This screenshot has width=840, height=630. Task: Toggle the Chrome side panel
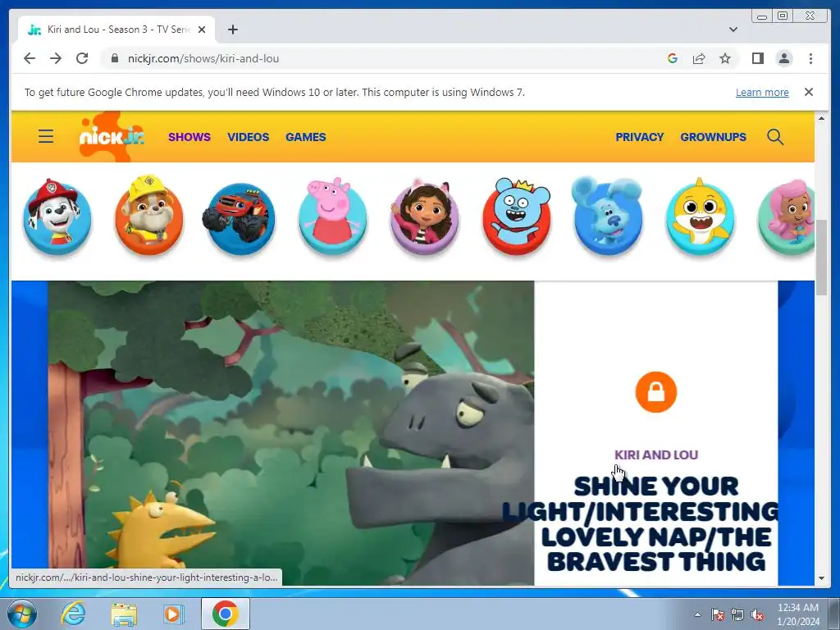pyautogui.click(x=757, y=58)
